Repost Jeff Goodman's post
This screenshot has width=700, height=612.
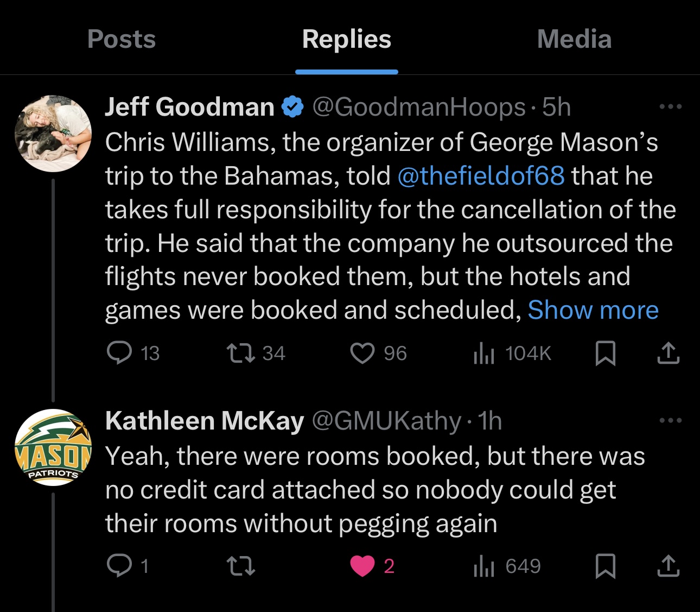[240, 353]
